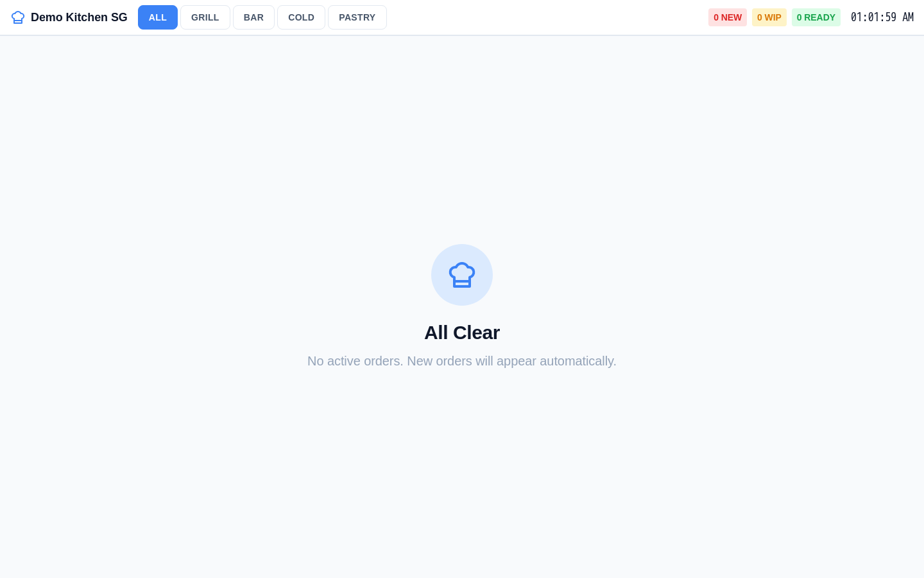The width and height of the screenshot is (924, 578).
Task: Click the large chef hat icon
Action: [462, 275]
